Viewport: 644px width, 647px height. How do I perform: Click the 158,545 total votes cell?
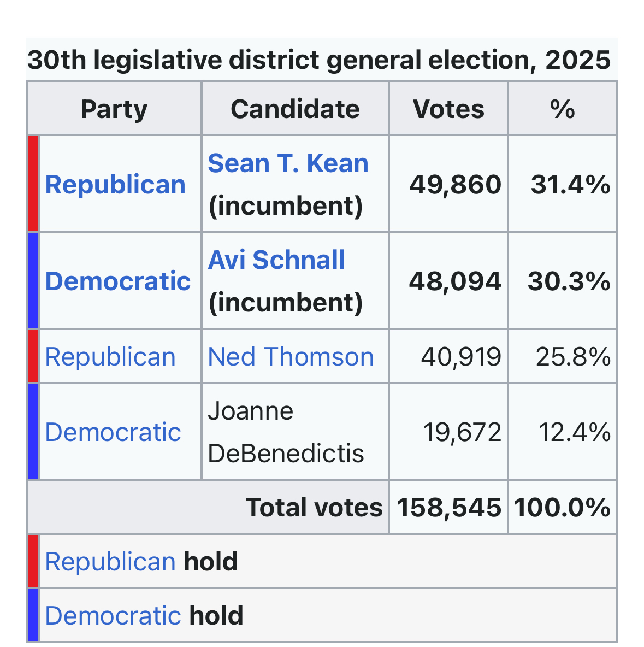pyautogui.click(x=449, y=508)
